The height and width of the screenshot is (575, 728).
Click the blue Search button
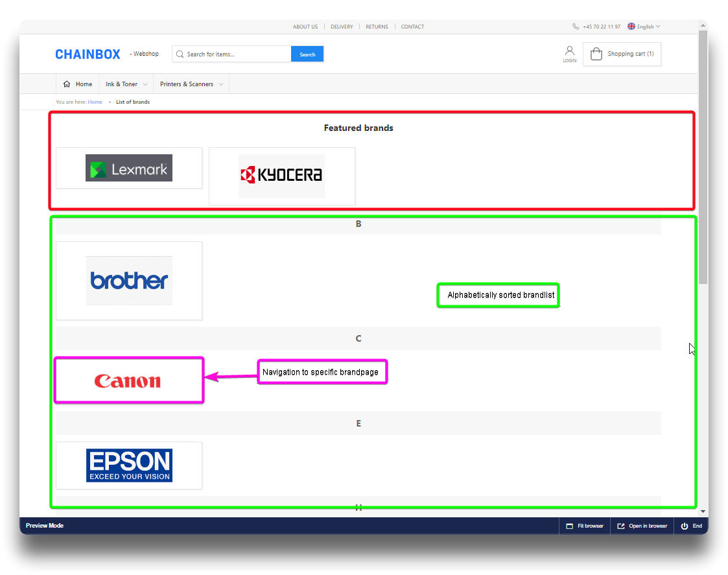[307, 54]
